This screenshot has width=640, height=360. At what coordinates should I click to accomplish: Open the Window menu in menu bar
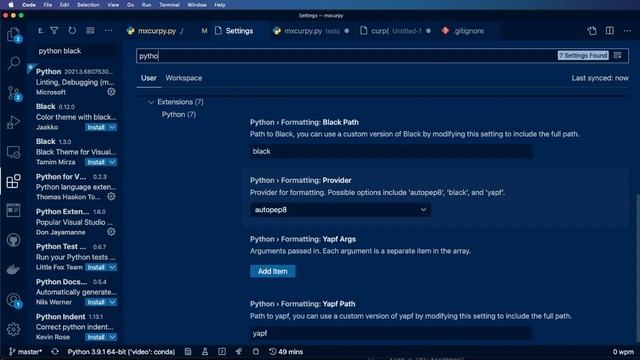(197, 5)
